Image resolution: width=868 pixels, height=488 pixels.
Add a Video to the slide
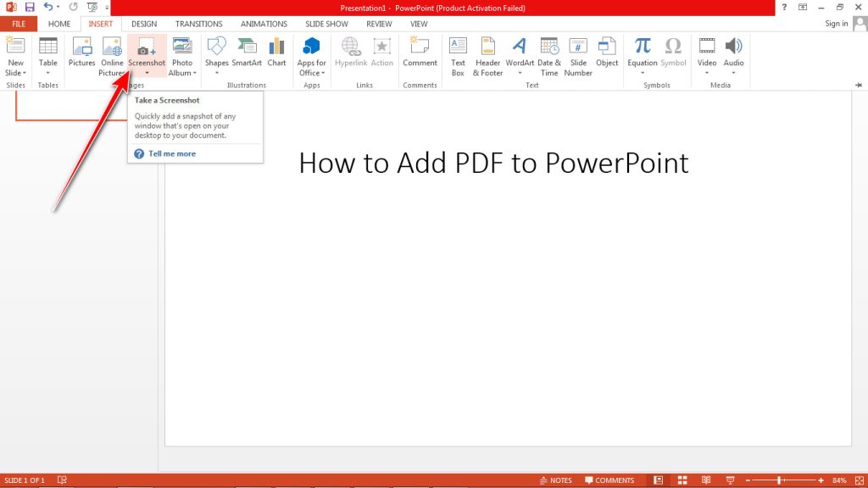pyautogui.click(x=706, y=53)
